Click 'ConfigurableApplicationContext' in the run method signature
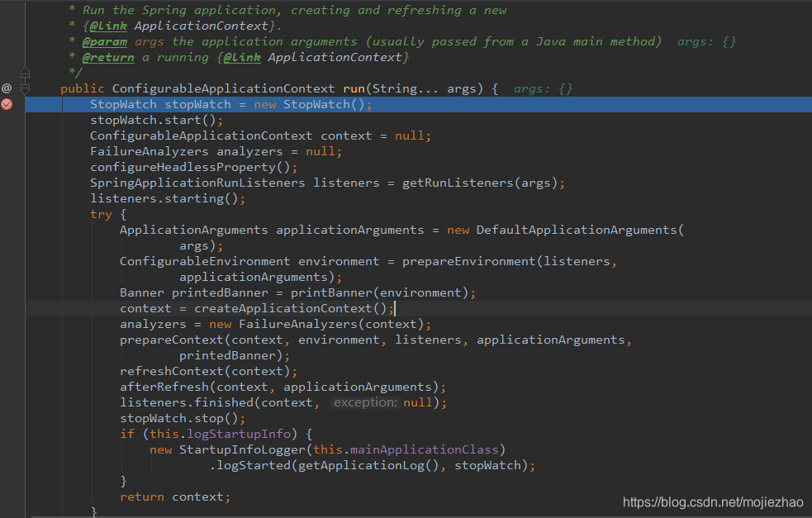 coord(224,88)
